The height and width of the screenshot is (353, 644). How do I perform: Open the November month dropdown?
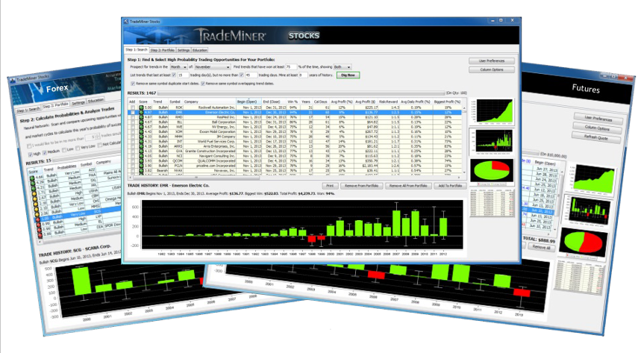pos(213,66)
